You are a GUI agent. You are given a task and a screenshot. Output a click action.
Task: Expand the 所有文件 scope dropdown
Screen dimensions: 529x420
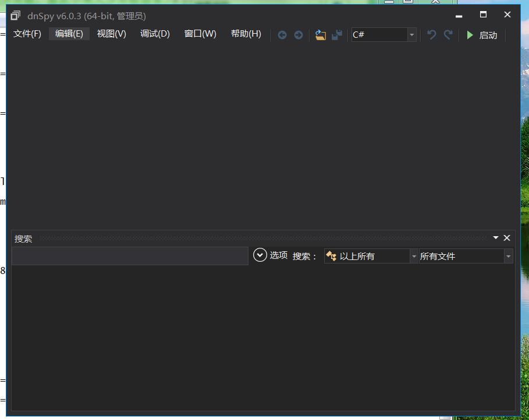coord(508,256)
